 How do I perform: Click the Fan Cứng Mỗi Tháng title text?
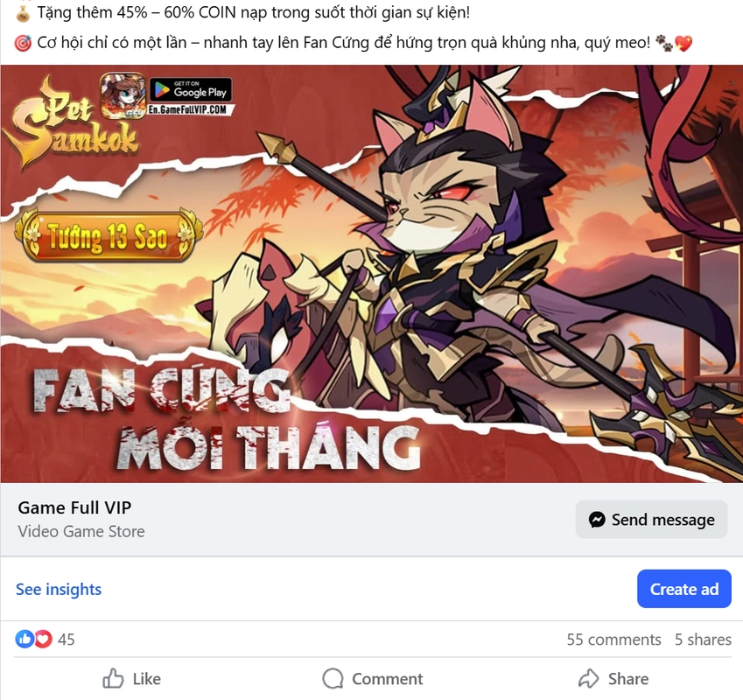click(228, 418)
